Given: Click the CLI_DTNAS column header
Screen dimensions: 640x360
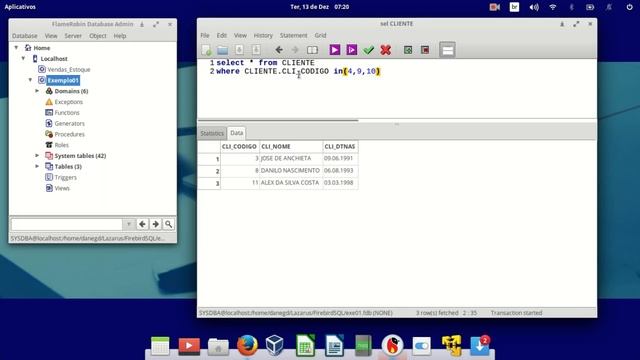Looking at the screenshot, I should click(340, 147).
